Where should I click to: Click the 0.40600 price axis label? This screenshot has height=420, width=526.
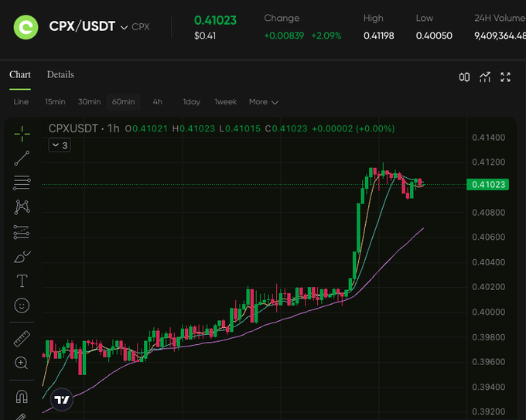pos(488,237)
